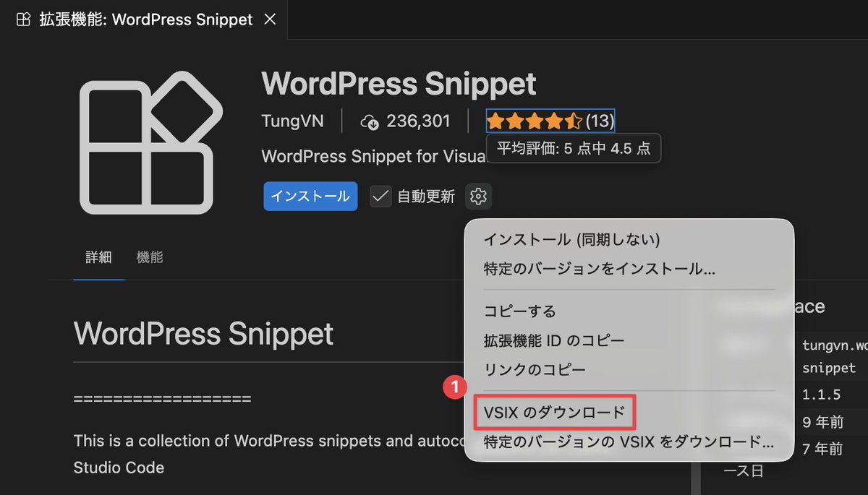The image size is (868, 495).
Task: Switch to the 機能 tab
Action: coord(149,257)
